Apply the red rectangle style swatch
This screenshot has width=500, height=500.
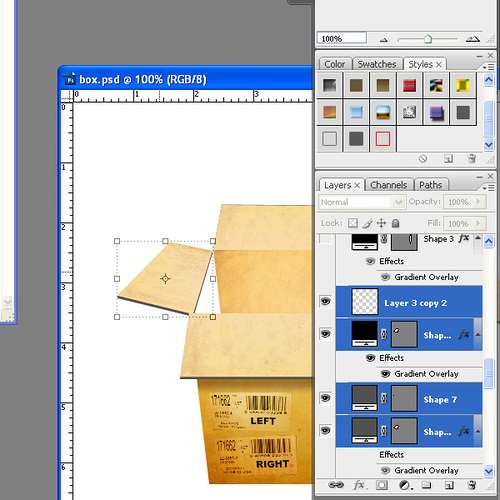point(383,139)
